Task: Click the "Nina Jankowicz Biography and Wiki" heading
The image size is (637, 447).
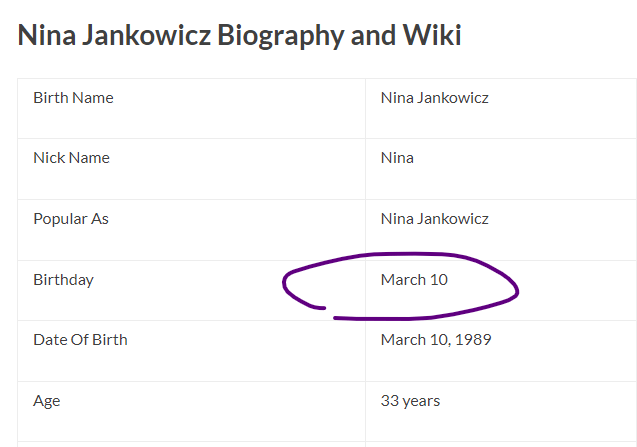Action: click(240, 36)
